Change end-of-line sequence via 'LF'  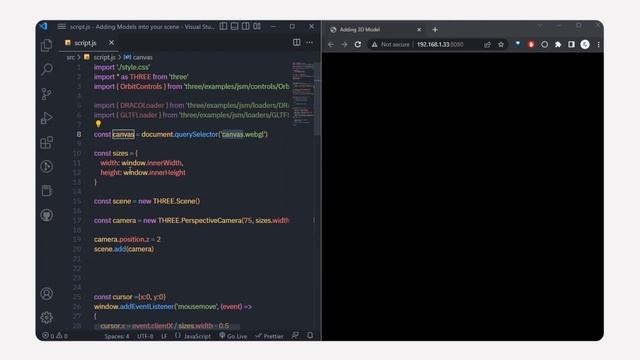(164, 336)
